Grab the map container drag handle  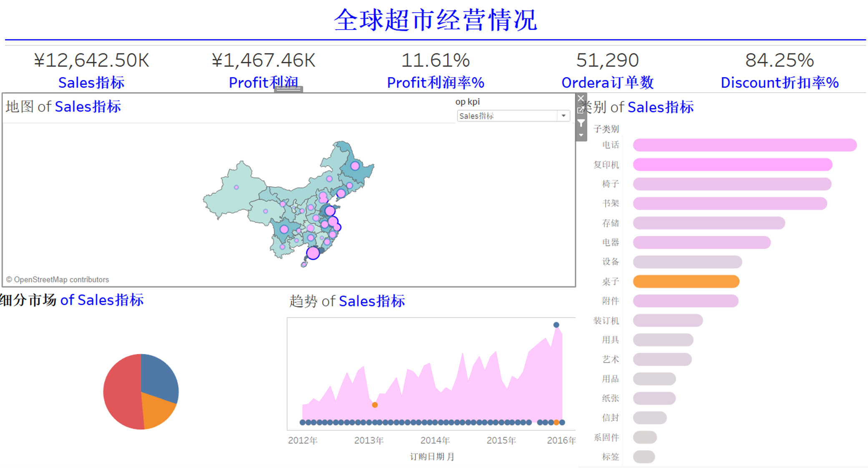click(x=288, y=89)
